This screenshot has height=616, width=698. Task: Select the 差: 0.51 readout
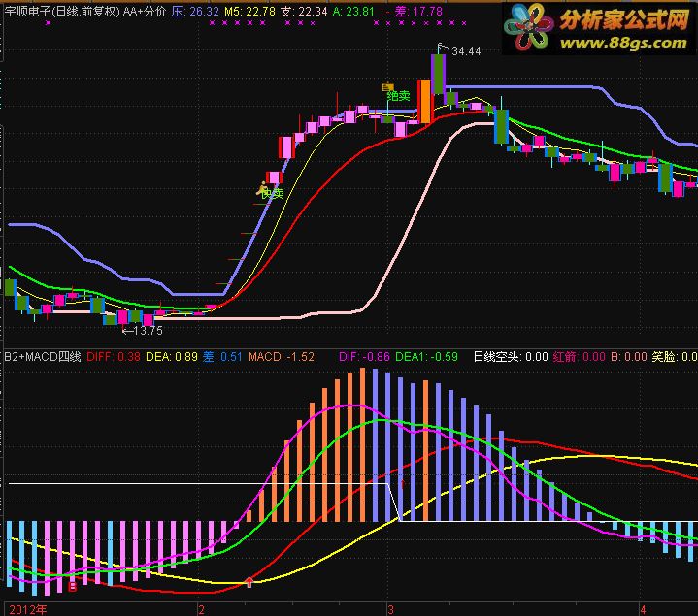coord(222,357)
